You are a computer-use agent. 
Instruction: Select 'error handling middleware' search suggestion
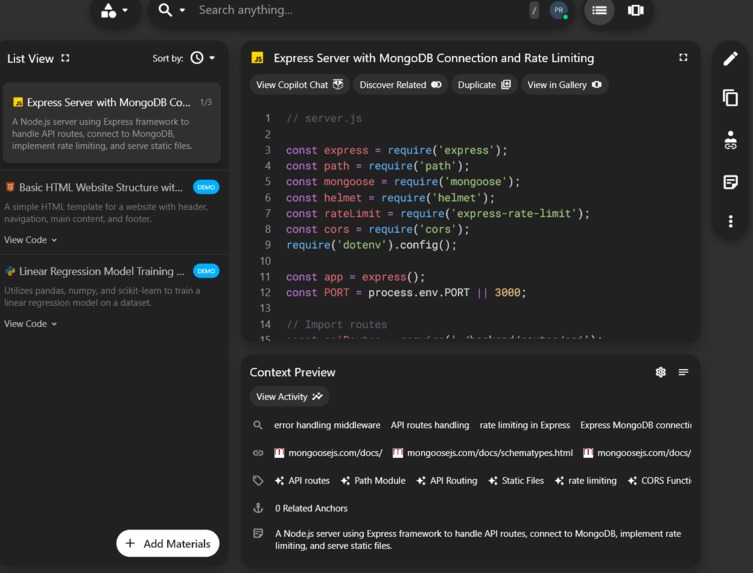327,425
